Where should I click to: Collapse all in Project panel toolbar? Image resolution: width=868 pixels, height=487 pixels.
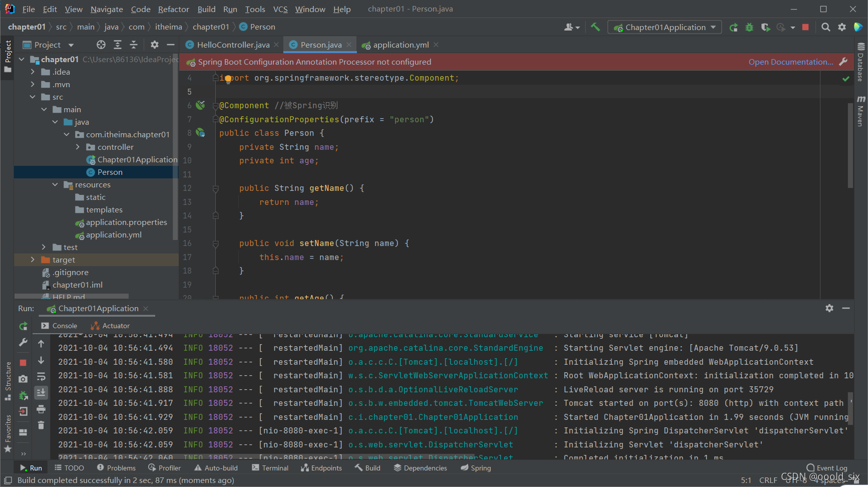(x=134, y=45)
